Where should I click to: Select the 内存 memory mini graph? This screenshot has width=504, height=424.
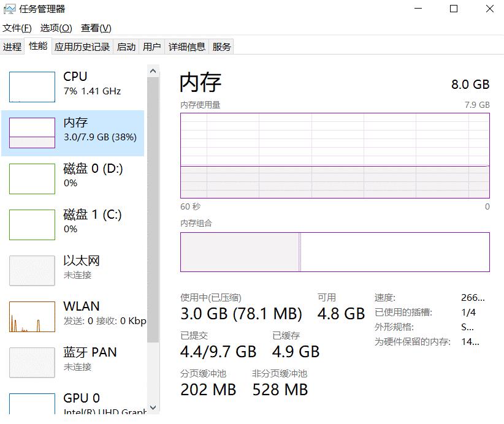pos(32,133)
